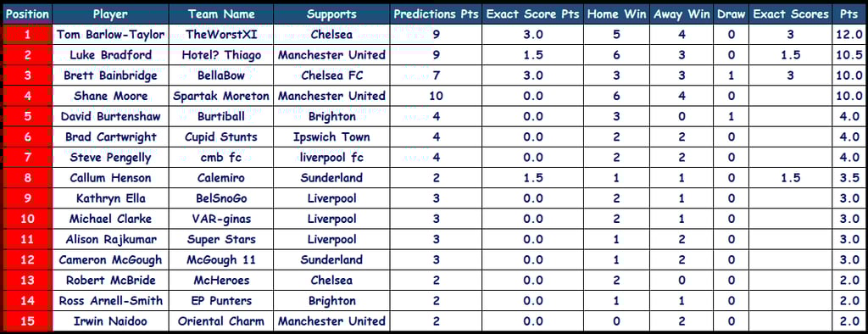Click the Home Win column header
Screen dimensions: 868x334
click(616, 14)
